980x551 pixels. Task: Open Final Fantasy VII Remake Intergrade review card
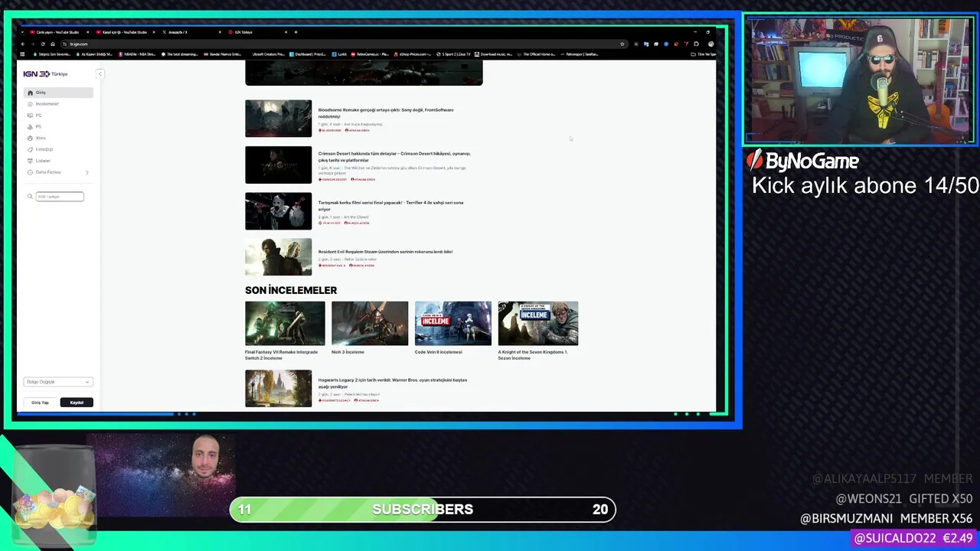pyautogui.click(x=285, y=331)
